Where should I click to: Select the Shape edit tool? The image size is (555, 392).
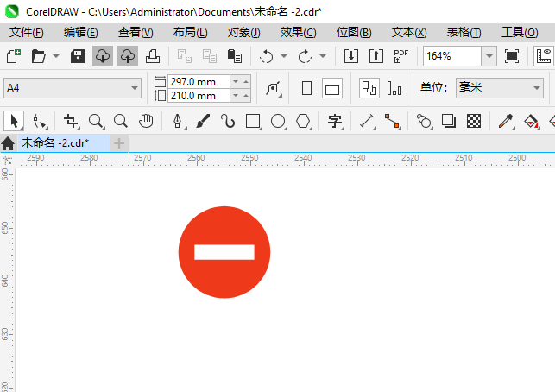point(40,121)
